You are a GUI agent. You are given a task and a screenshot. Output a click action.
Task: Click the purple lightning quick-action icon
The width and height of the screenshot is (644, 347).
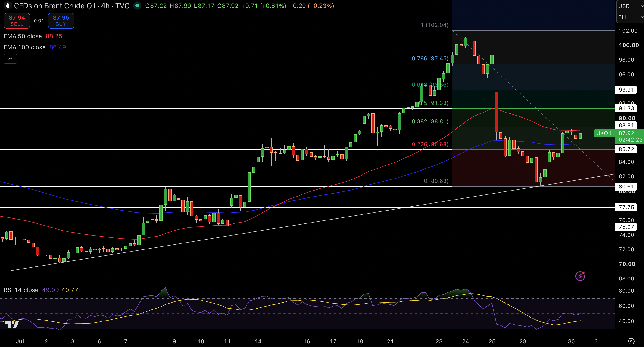click(580, 276)
